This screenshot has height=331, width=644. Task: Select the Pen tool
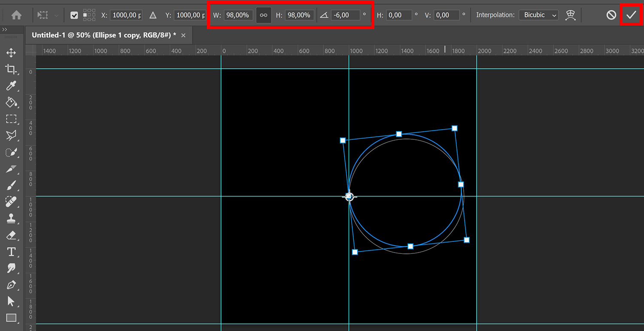tap(12, 285)
